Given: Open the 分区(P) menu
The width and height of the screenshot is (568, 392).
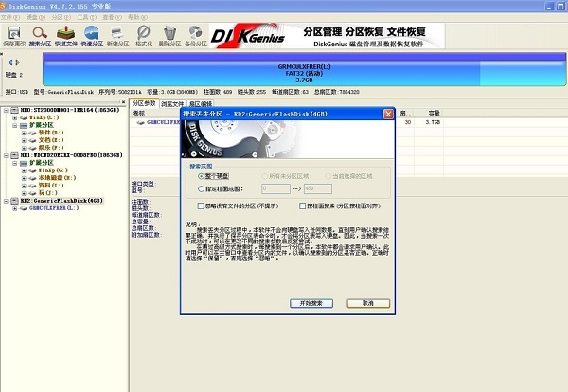Looking at the screenshot, I should click(x=61, y=17).
